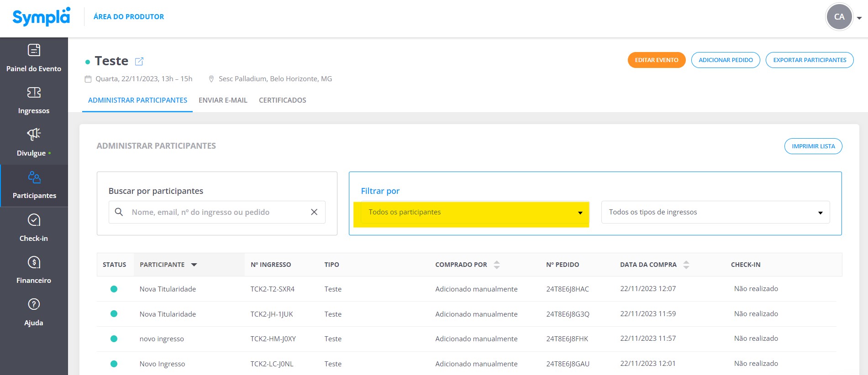868x375 pixels.
Task: Go to Check-in sidebar item
Action: (34, 228)
